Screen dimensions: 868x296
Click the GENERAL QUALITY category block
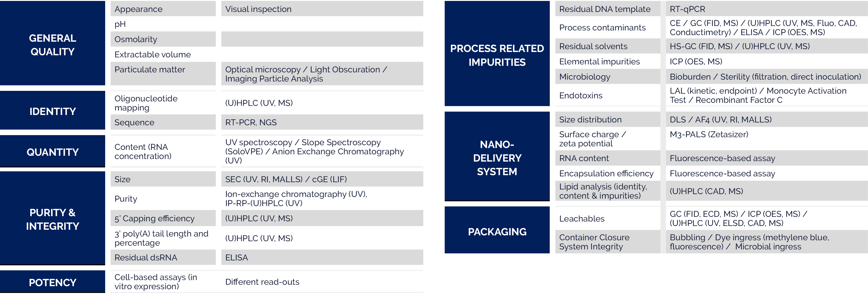pyautogui.click(x=52, y=43)
